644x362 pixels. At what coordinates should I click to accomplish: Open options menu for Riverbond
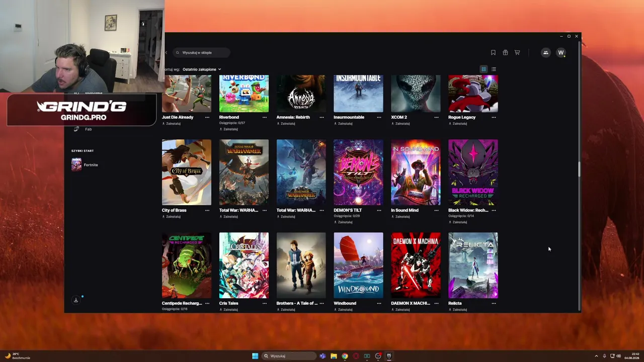click(264, 117)
